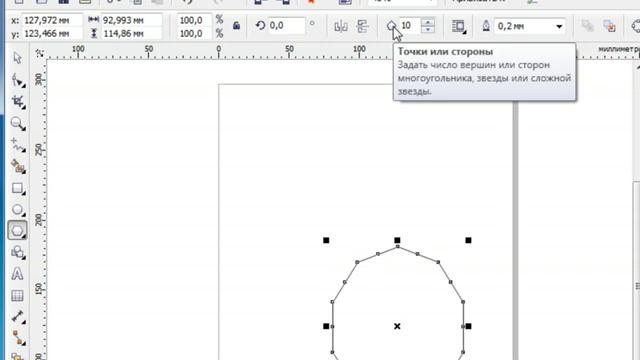Select the Pick (arrow) tool
Viewport: 640px width, 360px height.
(x=17, y=58)
